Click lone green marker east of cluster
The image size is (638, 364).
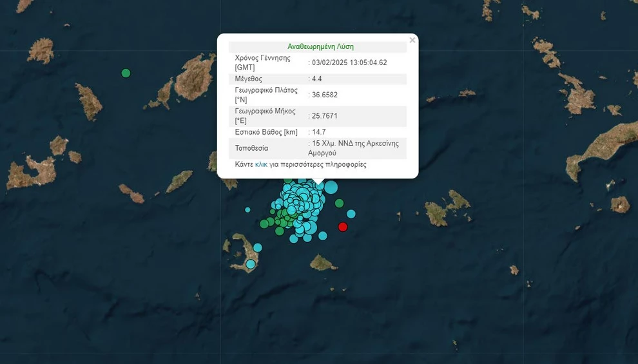coord(339,204)
